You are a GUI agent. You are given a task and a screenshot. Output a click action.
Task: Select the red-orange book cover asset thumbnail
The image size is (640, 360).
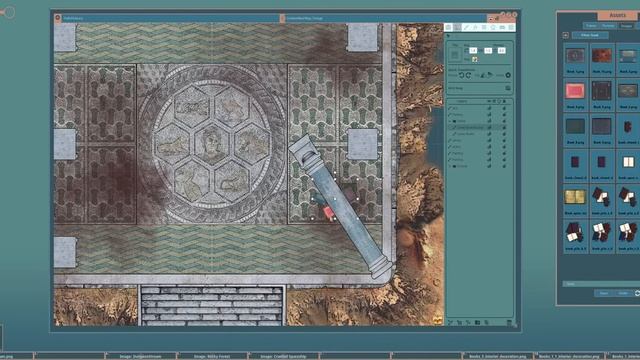(602, 56)
